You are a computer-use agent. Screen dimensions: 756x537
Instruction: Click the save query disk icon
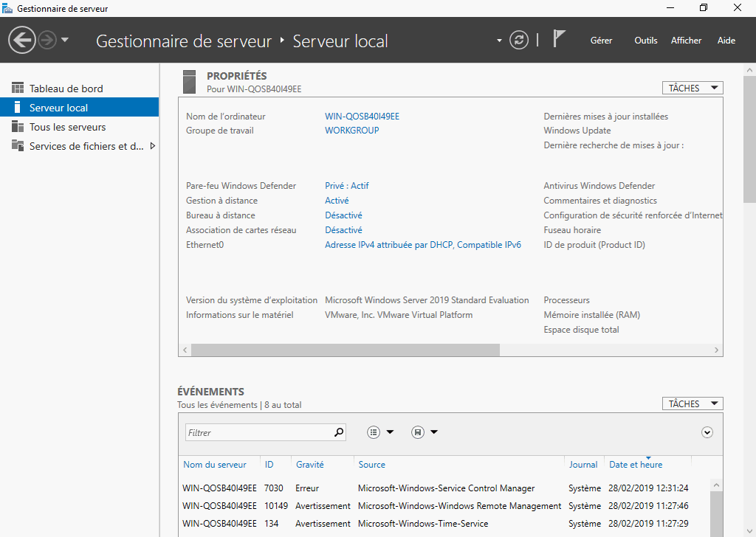(x=418, y=432)
